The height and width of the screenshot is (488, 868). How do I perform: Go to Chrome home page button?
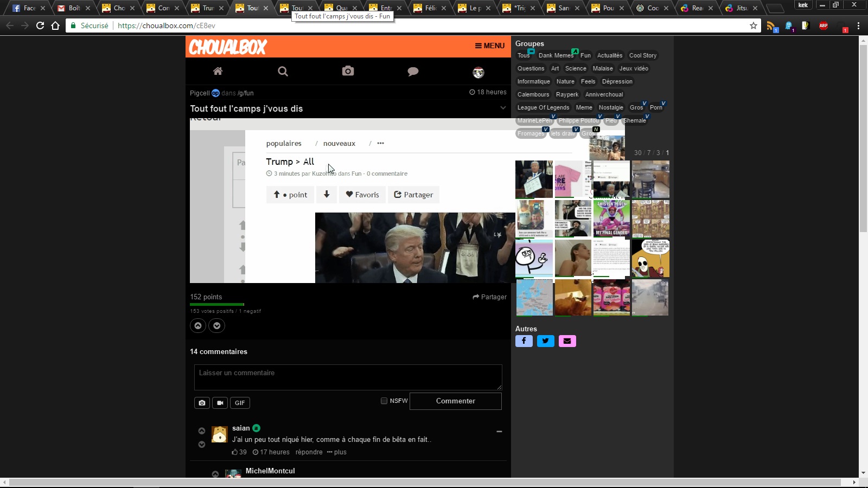point(55,25)
